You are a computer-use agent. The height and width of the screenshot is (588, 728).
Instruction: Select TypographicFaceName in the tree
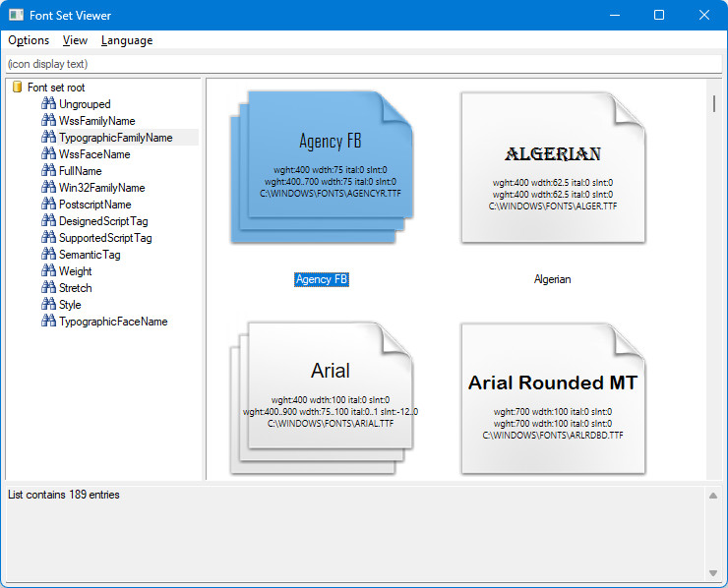[x=113, y=322]
